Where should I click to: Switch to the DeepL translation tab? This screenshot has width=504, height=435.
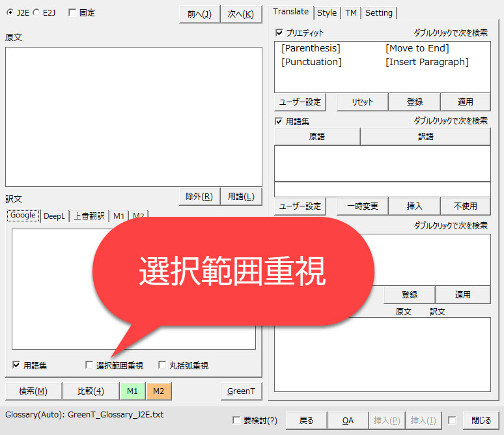(x=54, y=216)
